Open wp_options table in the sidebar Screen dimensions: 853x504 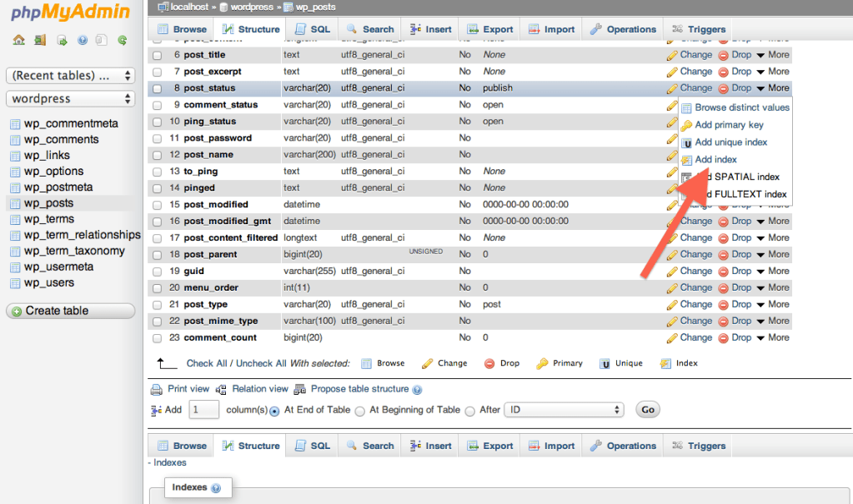[x=53, y=172]
